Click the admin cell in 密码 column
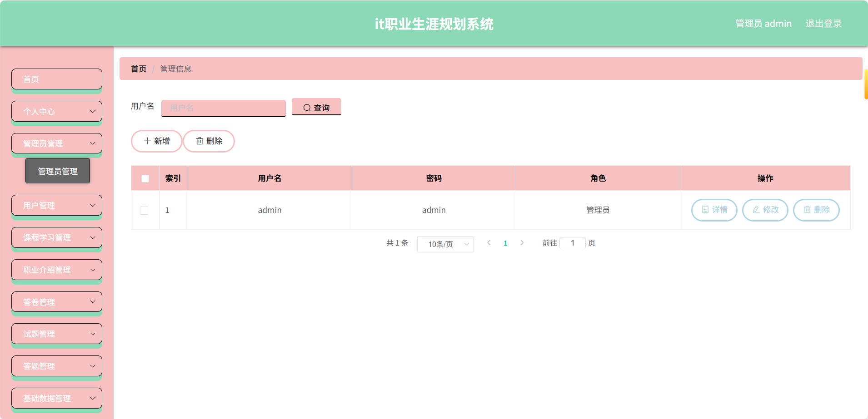868x419 pixels. pyautogui.click(x=434, y=210)
